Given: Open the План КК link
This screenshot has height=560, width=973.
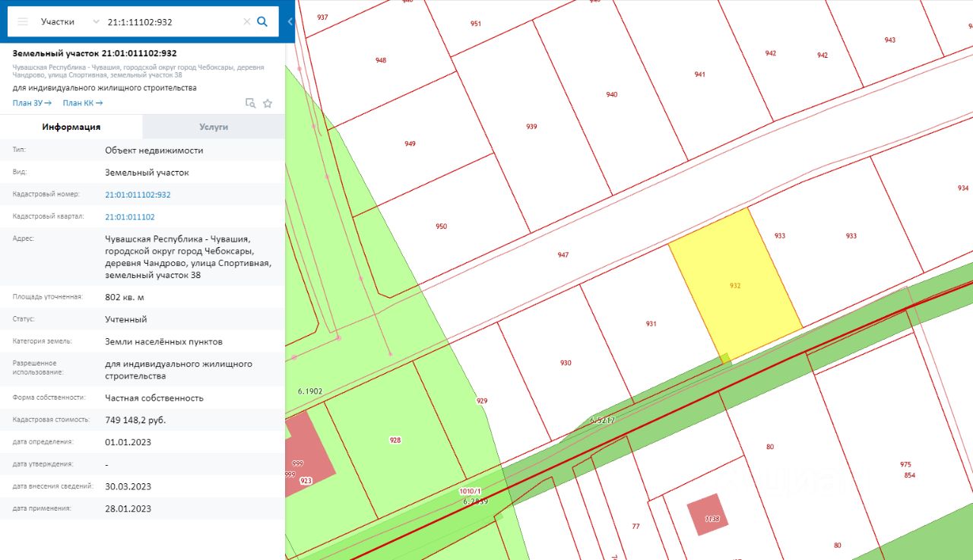Looking at the screenshot, I should [x=82, y=103].
